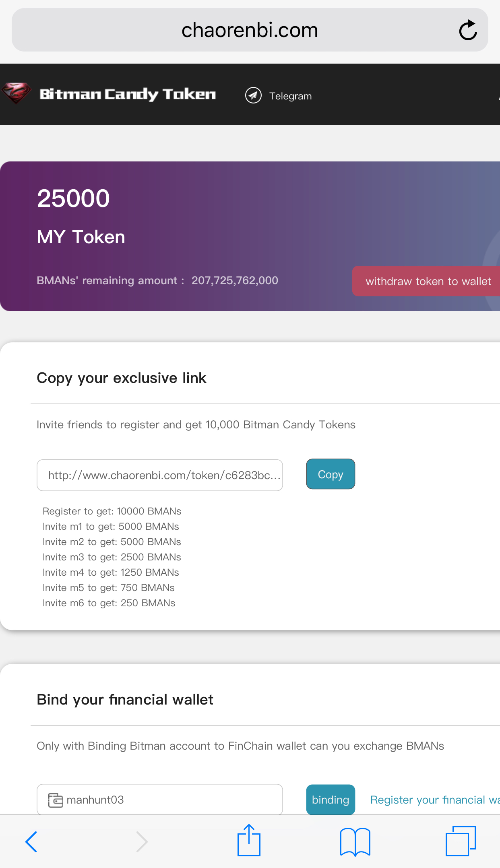This screenshot has height=868, width=500.
Task: Tap the reload page icon
Action: pyautogui.click(x=468, y=30)
